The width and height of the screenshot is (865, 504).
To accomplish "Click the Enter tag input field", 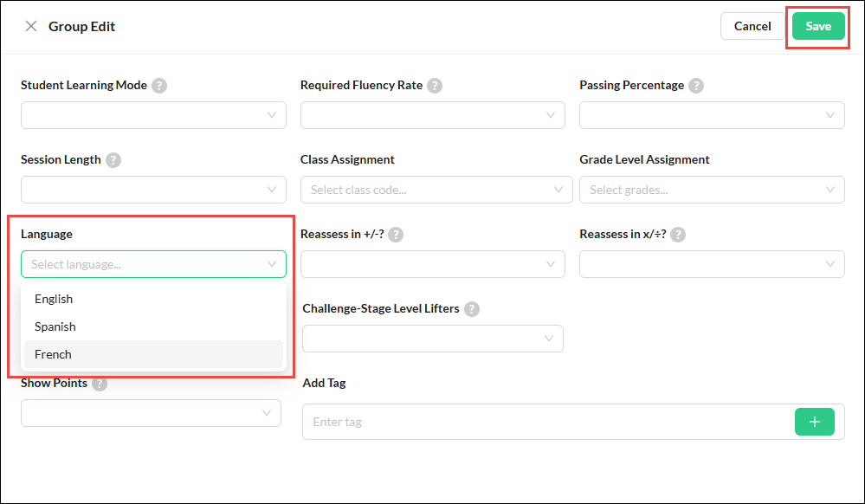I will coord(548,422).
